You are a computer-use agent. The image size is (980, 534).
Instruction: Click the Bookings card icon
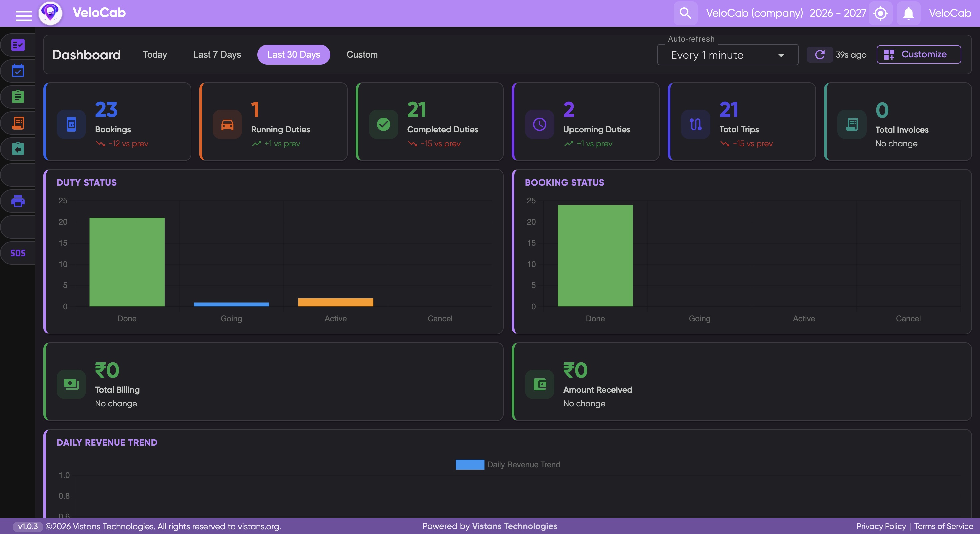coord(71,124)
